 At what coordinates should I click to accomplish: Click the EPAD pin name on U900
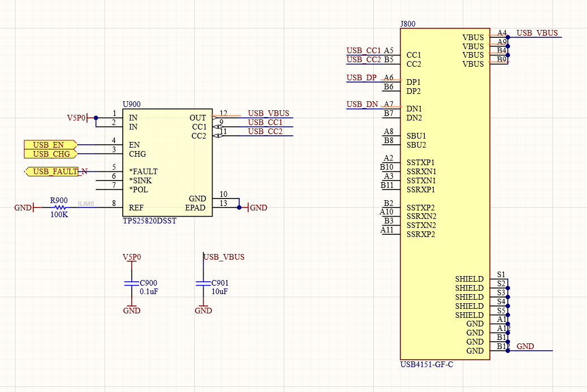[196, 208]
